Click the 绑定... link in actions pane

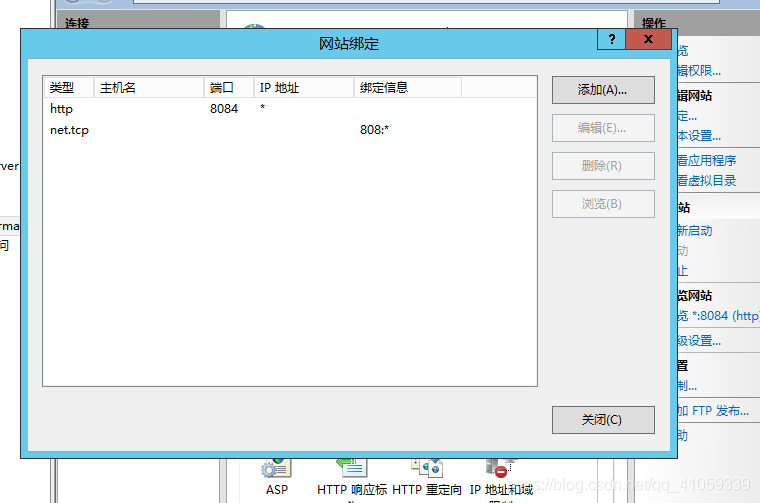point(687,116)
